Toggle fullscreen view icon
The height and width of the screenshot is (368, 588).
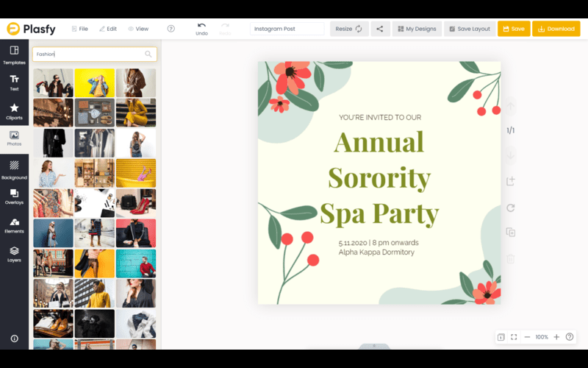click(514, 337)
